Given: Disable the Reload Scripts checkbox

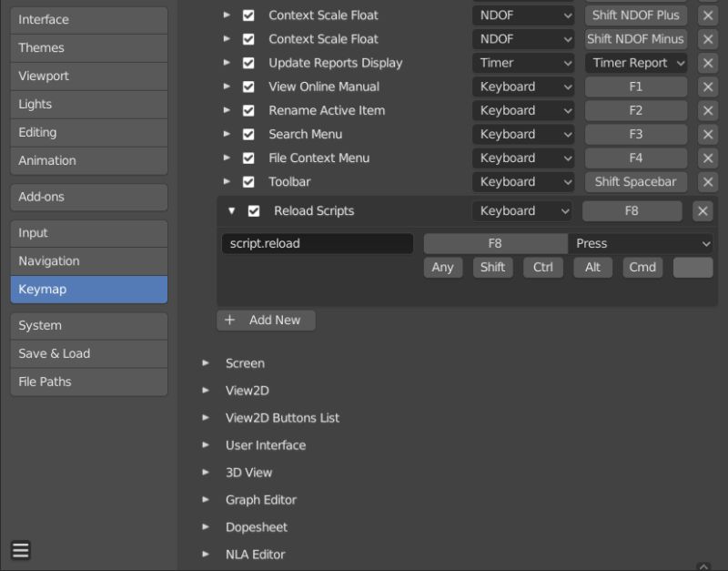Looking at the screenshot, I should [x=249, y=210].
